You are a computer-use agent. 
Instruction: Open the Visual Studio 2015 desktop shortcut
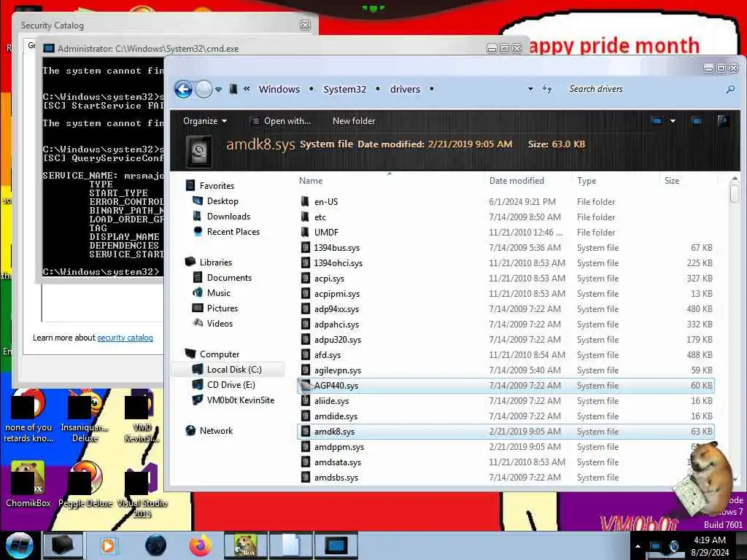[x=142, y=491]
